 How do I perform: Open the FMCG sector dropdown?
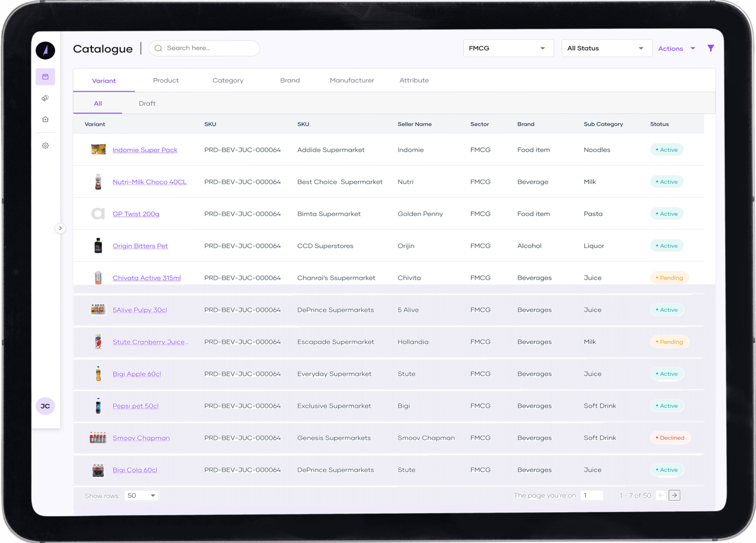(x=508, y=48)
